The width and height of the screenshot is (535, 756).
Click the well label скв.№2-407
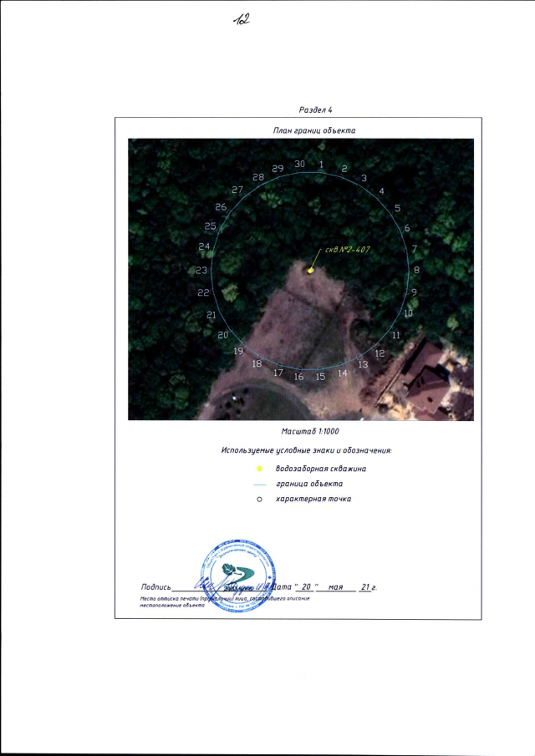pos(346,250)
